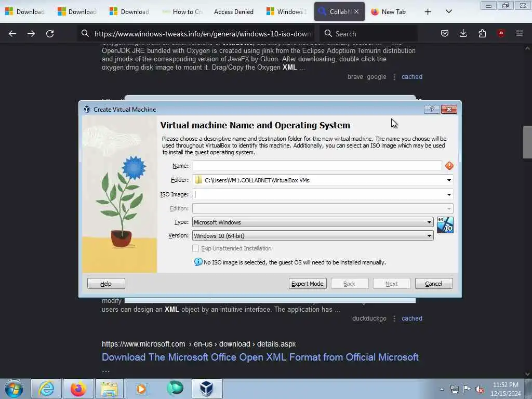Screen dimensions: 532x399
Task: Open the Firefox hamburger menu
Action: (520, 33)
